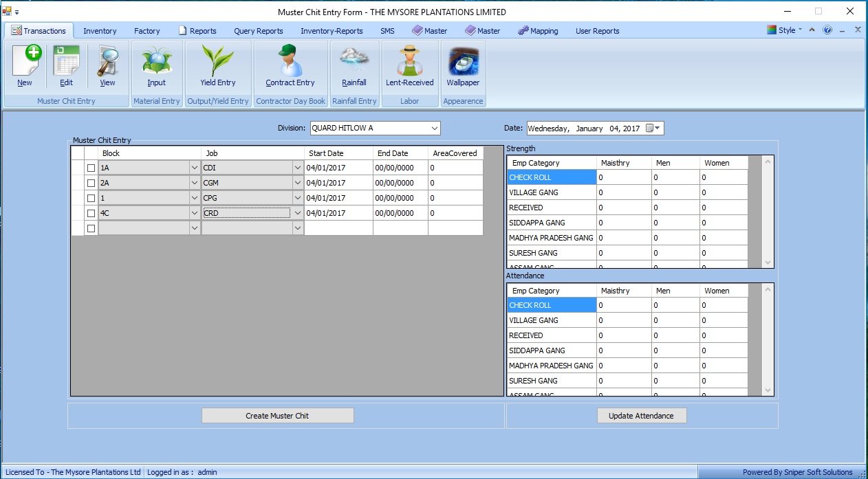Image resolution: width=868 pixels, height=479 pixels.
Task: Click the Update Attendance button
Action: pyautogui.click(x=641, y=416)
